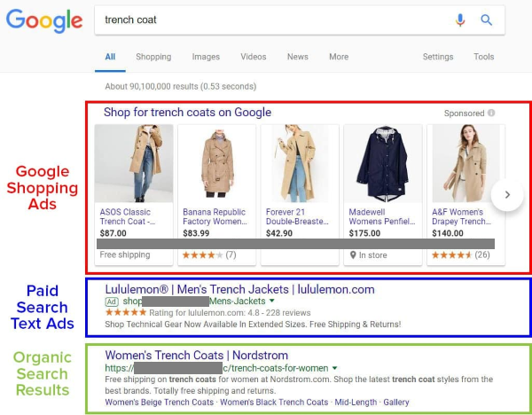Click the Ad badge on Lululemon result
Image resolution: width=532 pixels, height=415 pixels.
(112, 301)
